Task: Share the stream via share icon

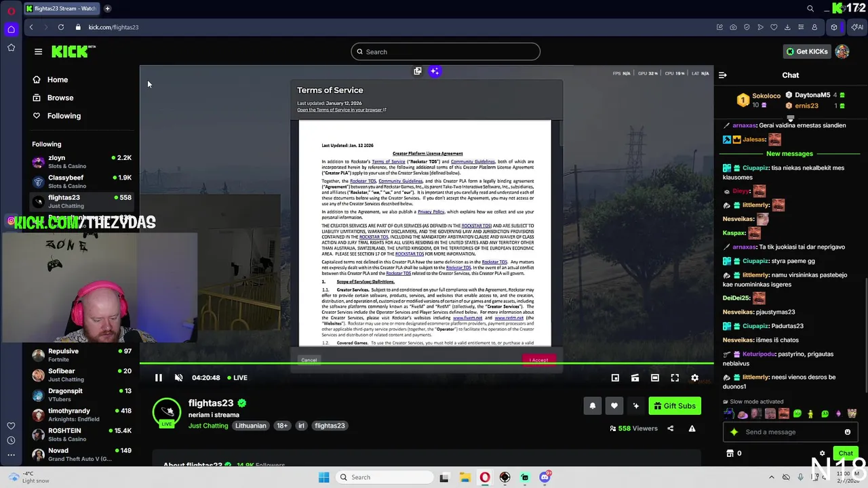Action: coord(671,428)
